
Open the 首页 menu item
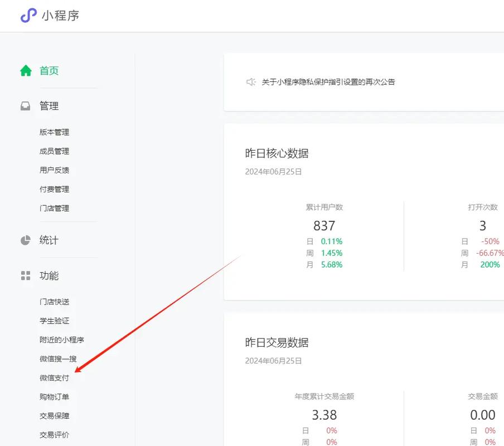pyautogui.click(x=49, y=71)
